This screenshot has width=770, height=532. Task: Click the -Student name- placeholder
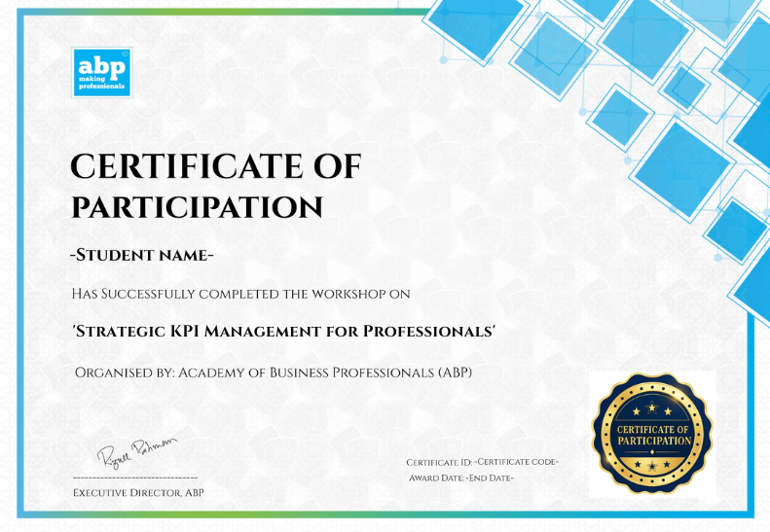[142, 255]
